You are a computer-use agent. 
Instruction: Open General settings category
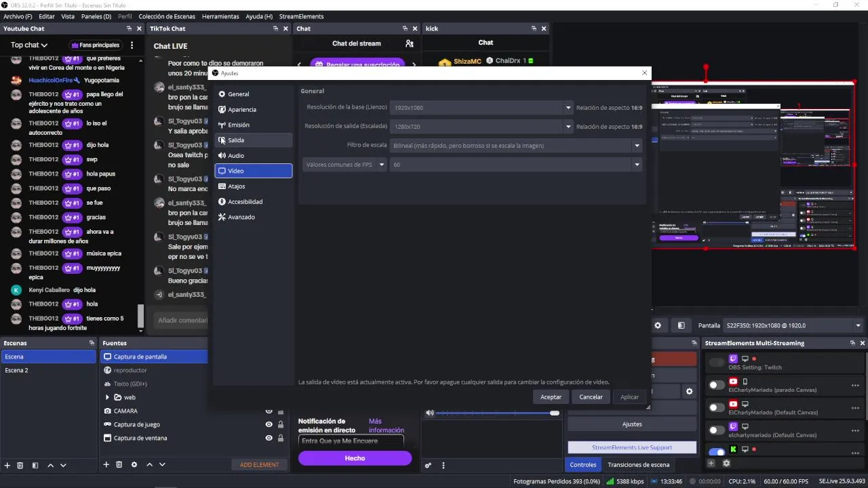254,94
